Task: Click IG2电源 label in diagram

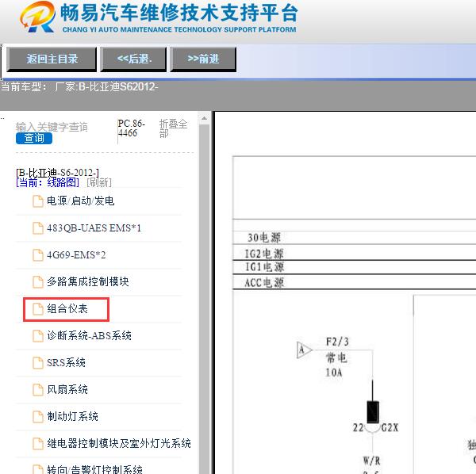Action: click(x=264, y=254)
